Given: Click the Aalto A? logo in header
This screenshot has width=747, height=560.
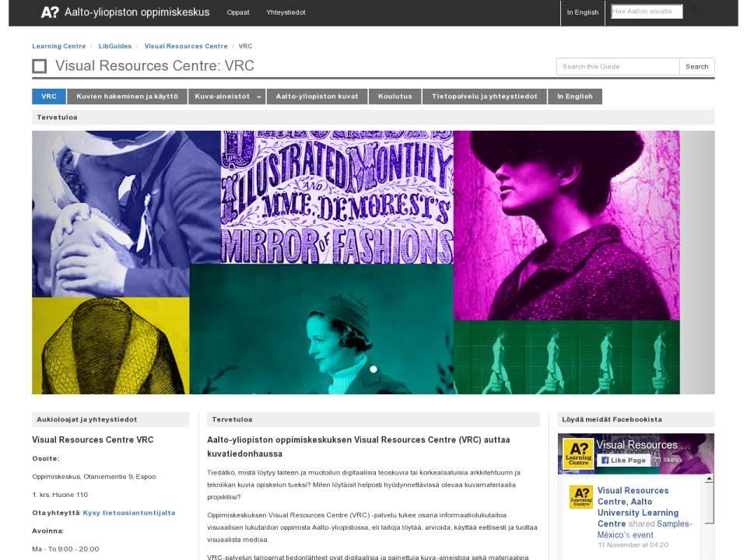Looking at the screenshot, I should click(x=50, y=12).
